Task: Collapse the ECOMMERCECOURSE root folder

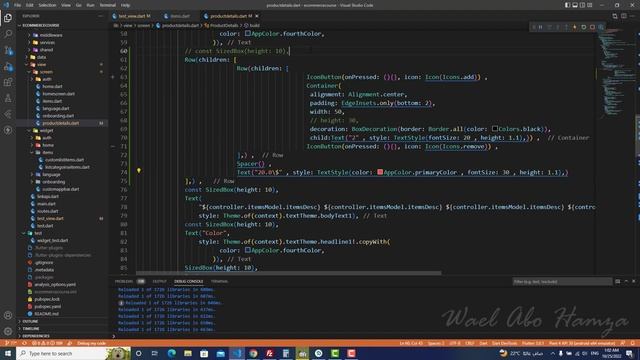Action: tap(41, 25)
